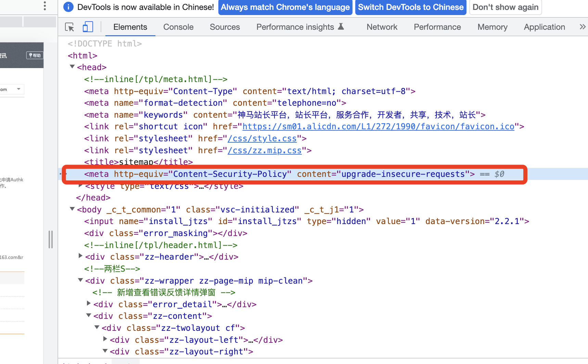Open the three-dot kebab menu
The height and width of the screenshot is (364, 588).
44,5
